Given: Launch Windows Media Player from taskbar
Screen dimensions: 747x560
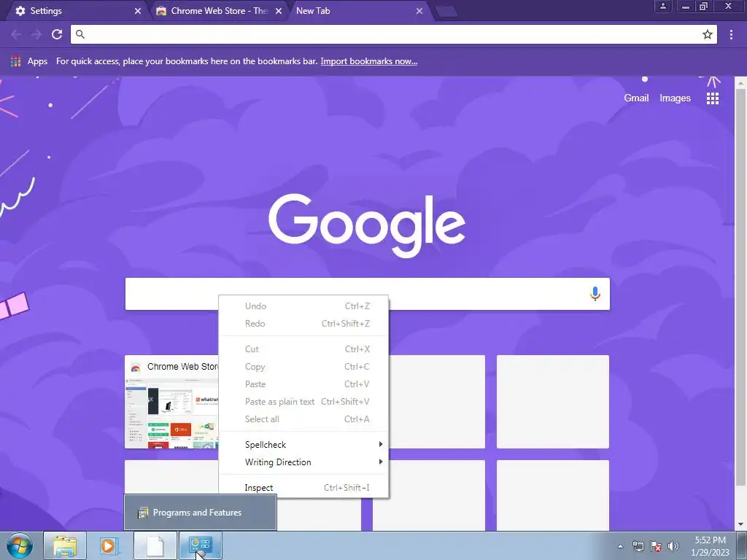Looking at the screenshot, I should point(109,545).
